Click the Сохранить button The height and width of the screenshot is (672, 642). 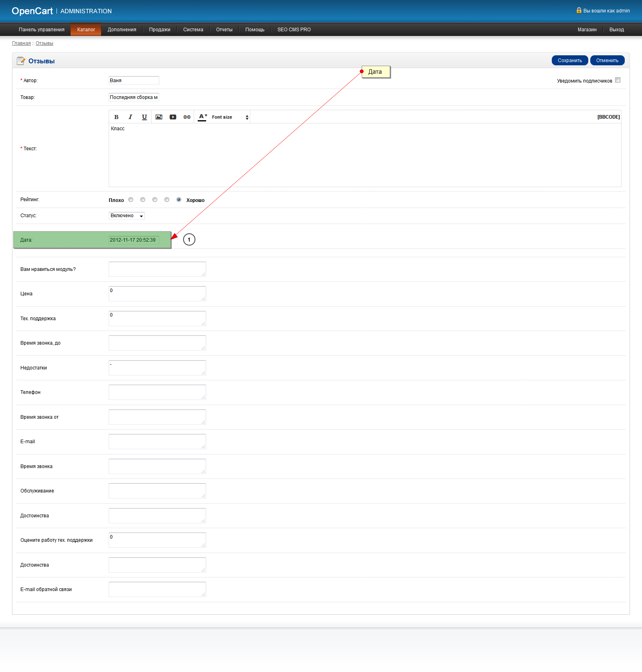coord(570,61)
